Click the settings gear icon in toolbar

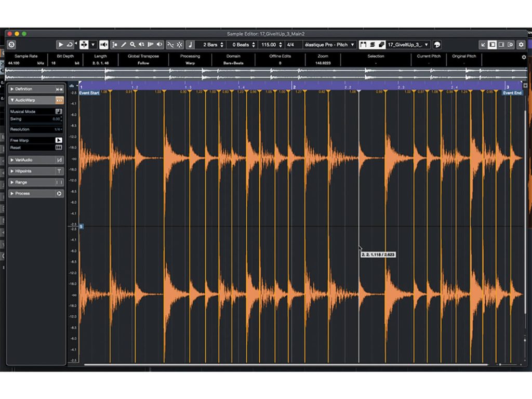pos(521,45)
